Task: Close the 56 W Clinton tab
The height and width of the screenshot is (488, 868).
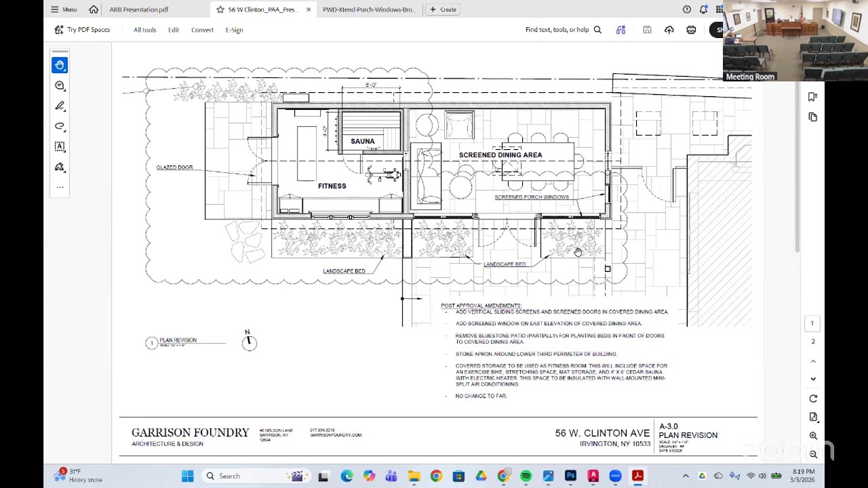Action: [x=309, y=9]
